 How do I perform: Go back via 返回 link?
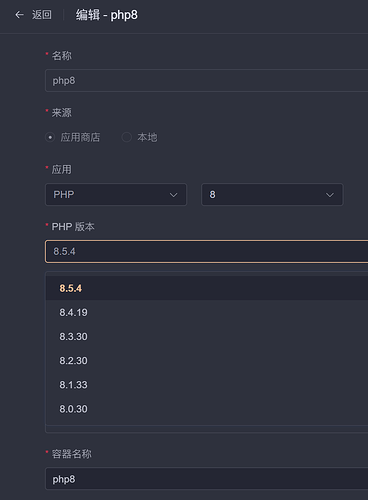(x=42, y=15)
